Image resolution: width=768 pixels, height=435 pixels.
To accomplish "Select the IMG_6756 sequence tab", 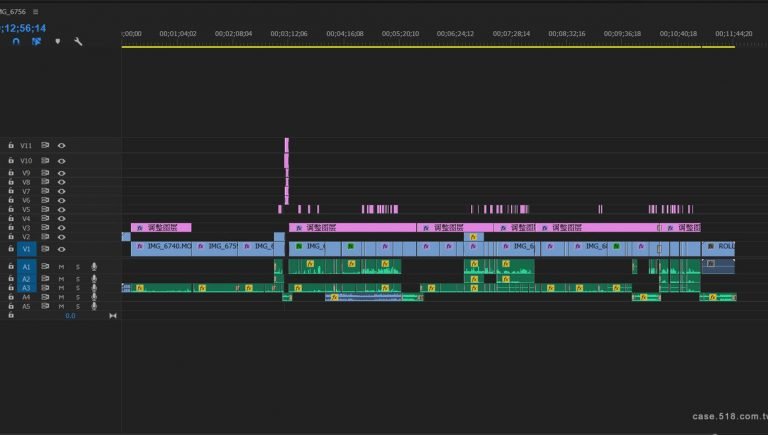I will coord(14,11).
